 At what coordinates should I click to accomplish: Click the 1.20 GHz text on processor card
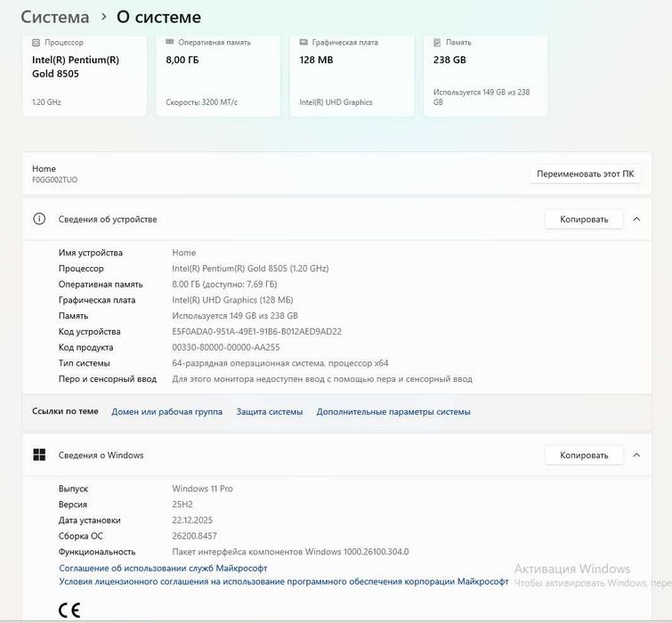[x=46, y=102]
